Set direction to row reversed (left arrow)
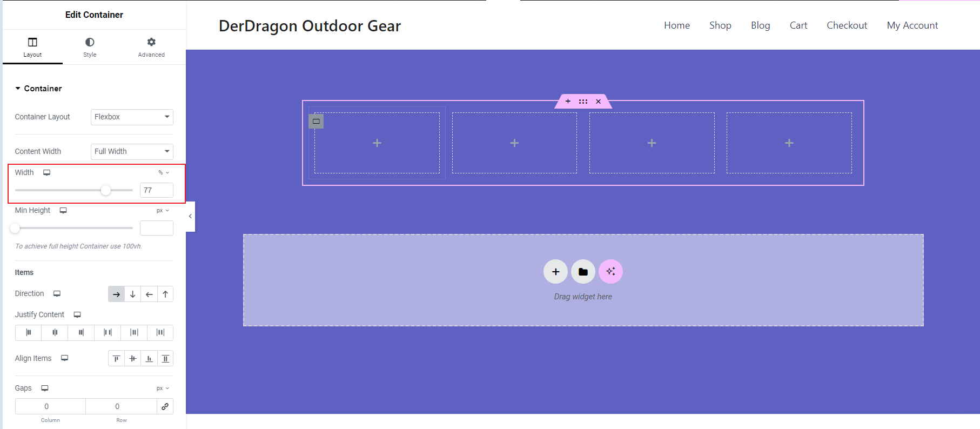Viewport: 980px width, 429px height. 149,294
